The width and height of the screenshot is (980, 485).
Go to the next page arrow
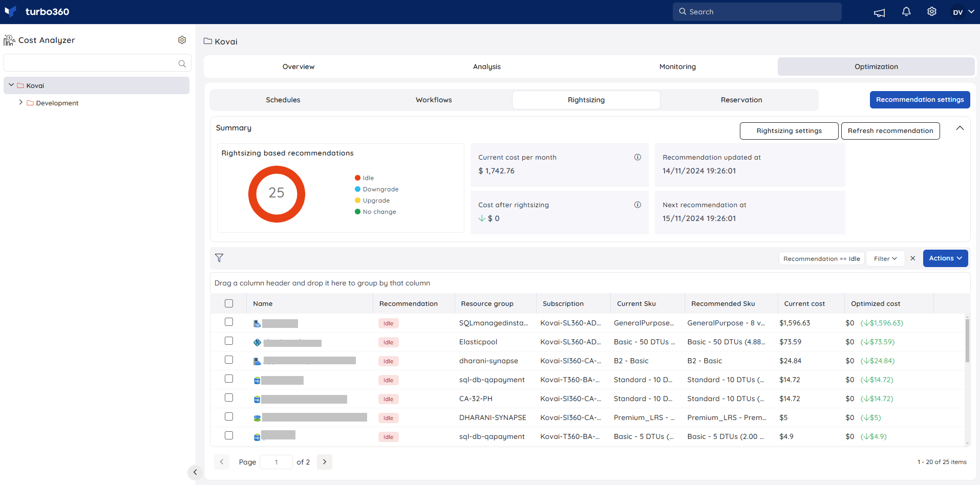(325, 462)
